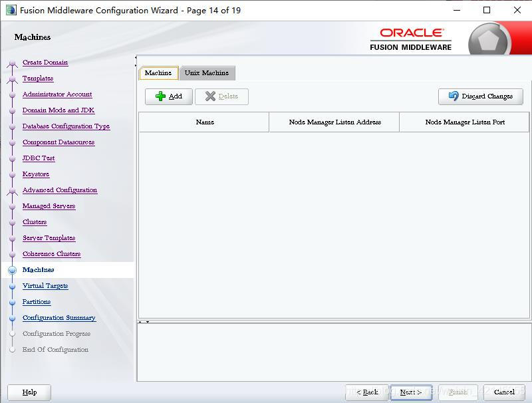
Task: Click the Configuration Summary step bullet
Action: (x=13, y=318)
